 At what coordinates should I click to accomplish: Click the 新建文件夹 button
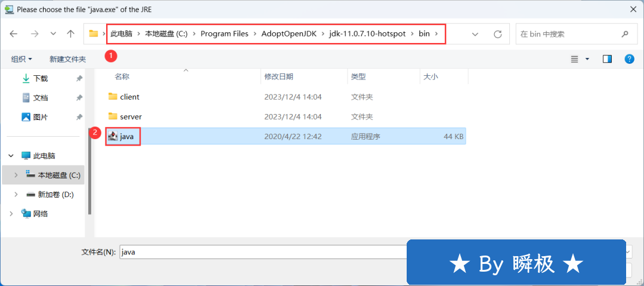click(67, 59)
